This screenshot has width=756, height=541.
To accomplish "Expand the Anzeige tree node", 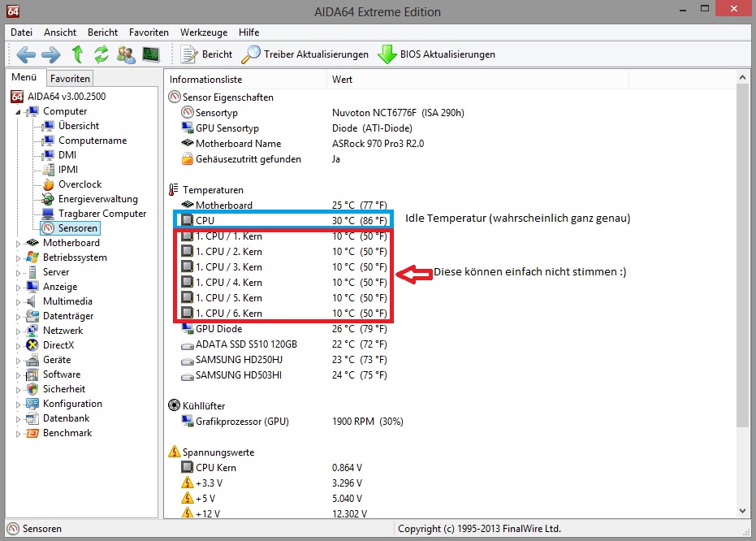I will point(19,288).
